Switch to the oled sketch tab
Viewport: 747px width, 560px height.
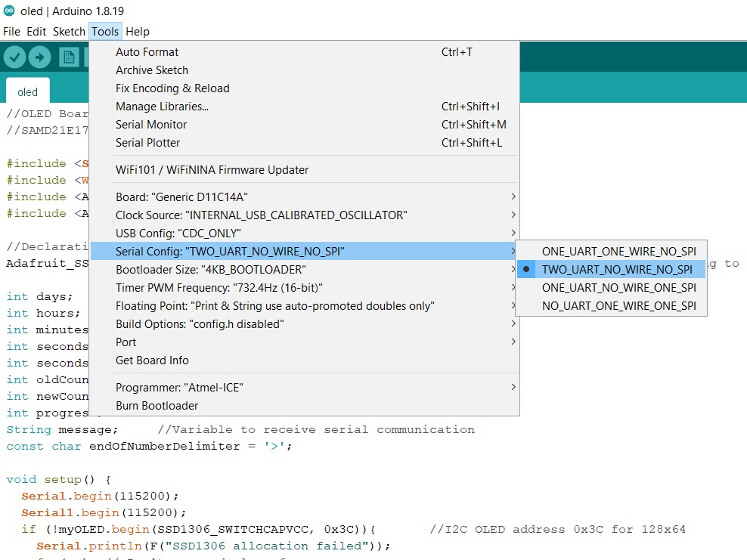tap(27, 92)
